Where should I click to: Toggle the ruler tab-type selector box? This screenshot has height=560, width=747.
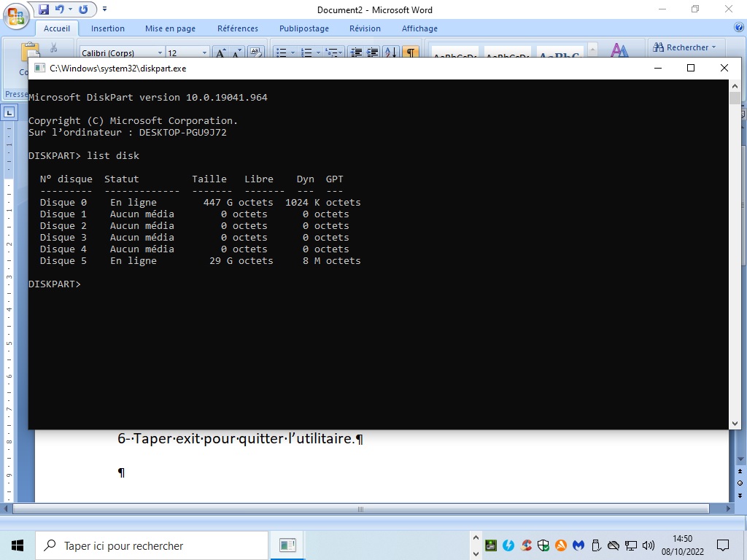(x=9, y=113)
